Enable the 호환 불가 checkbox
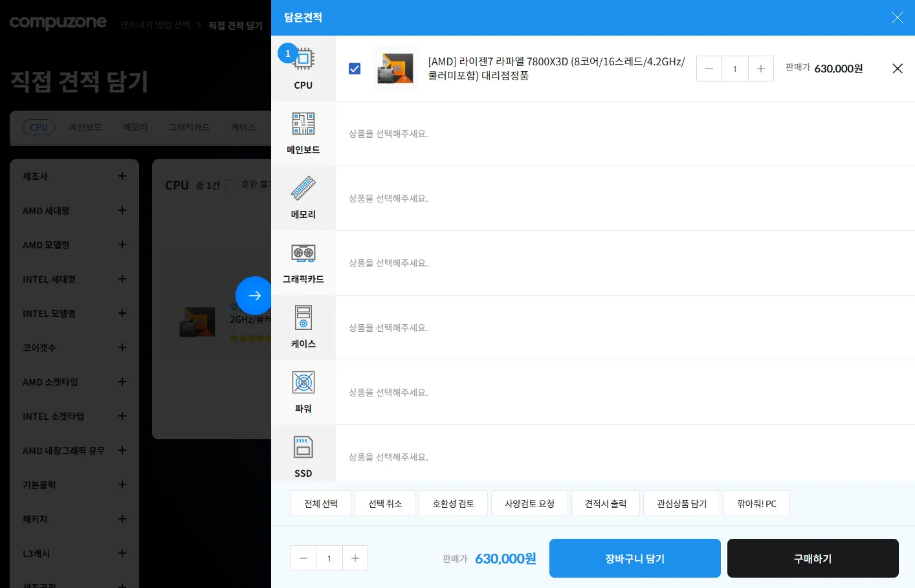The width and height of the screenshot is (915, 588). click(x=230, y=184)
